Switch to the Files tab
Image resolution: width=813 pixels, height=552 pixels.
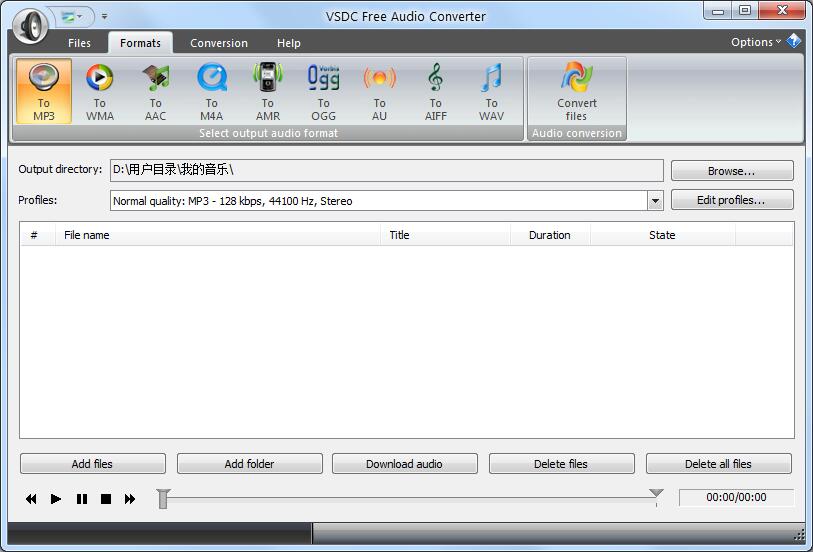(79, 43)
